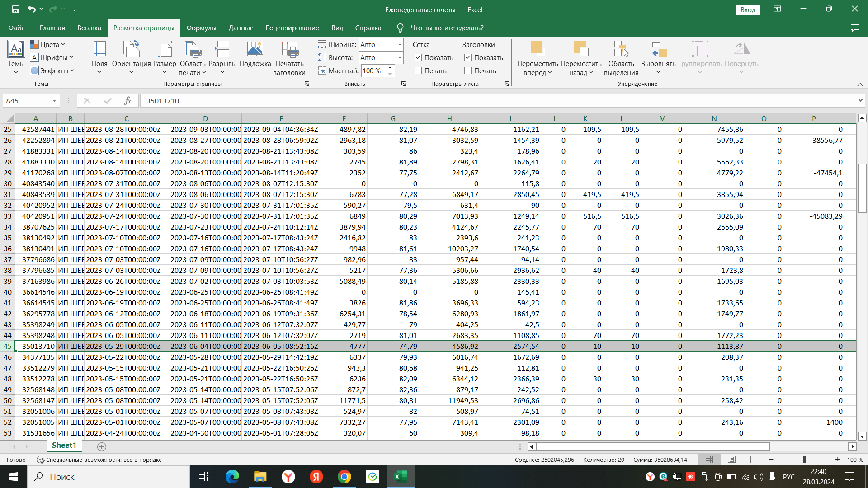868x488 pixels.
Task: Click the formula bar showing 35013710
Action: [x=497, y=101]
